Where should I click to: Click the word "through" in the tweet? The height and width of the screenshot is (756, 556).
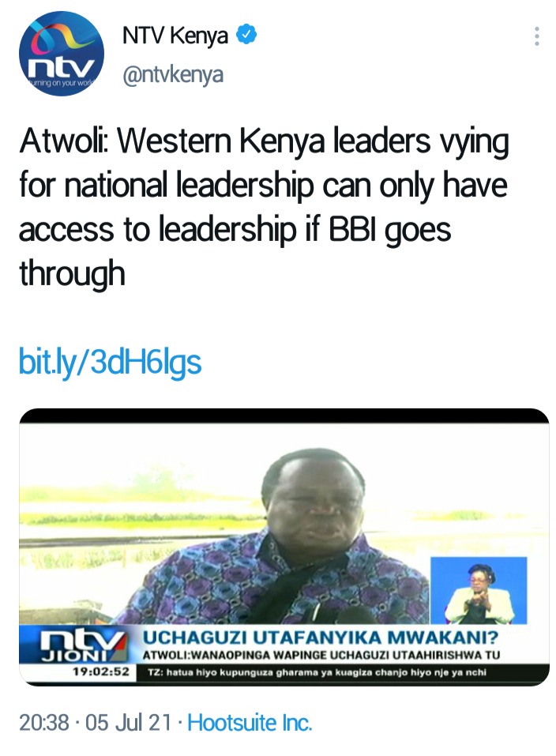tap(73, 273)
